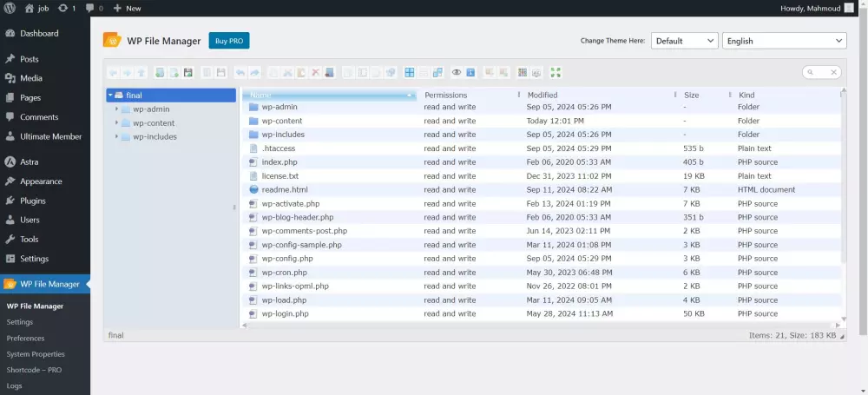
Task: Expand wp-admin in the folder tree
Action: tap(117, 109)
